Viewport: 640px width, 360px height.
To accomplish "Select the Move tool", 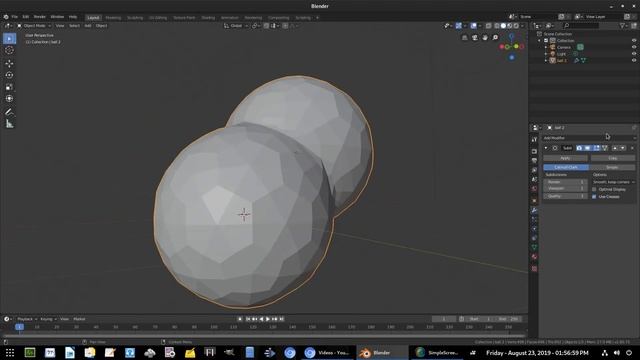I will [x=9, y=63].
